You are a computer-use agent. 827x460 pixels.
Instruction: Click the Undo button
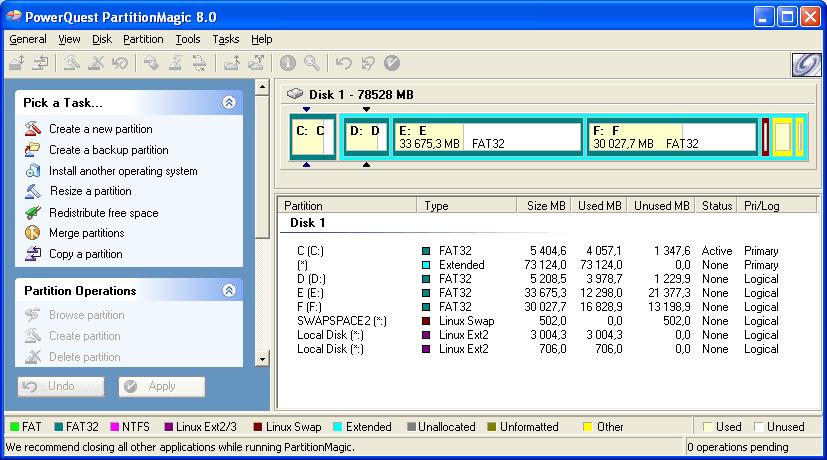[61, 387]
